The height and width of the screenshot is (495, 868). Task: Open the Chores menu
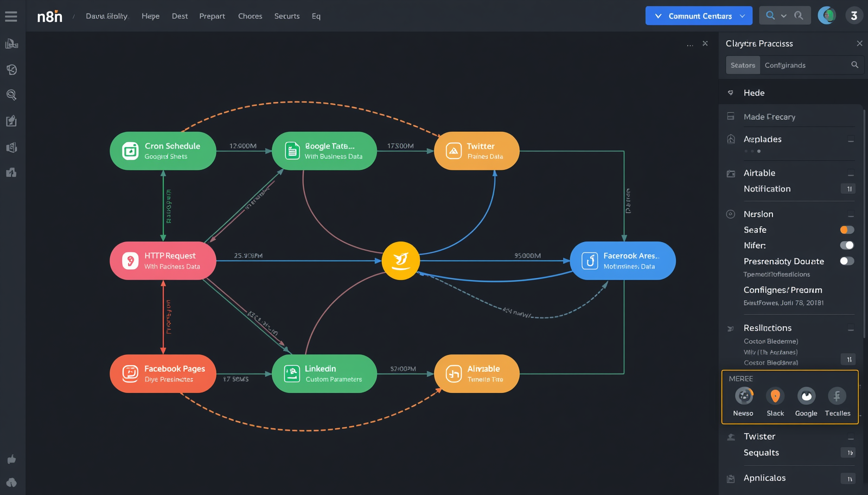click(x=250, y=16)
